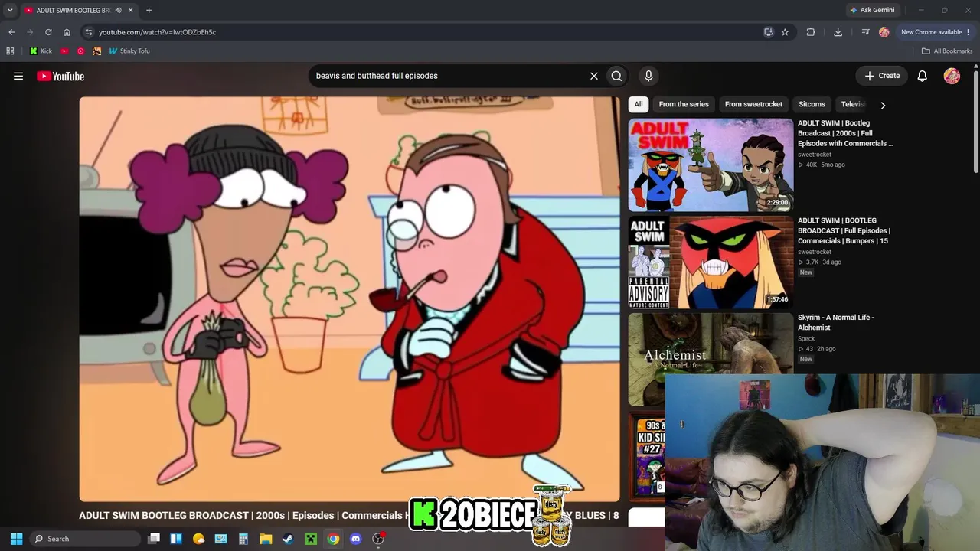This screenshot has width=980, height=551.
Task: Go to YouTube home via the logo
Action: (60, 76)
